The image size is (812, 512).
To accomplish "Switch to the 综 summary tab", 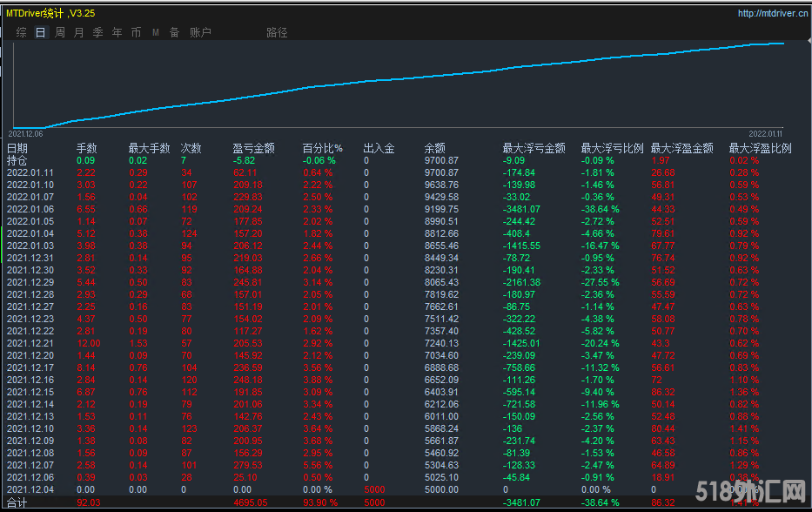I will [x=21, y=32].
